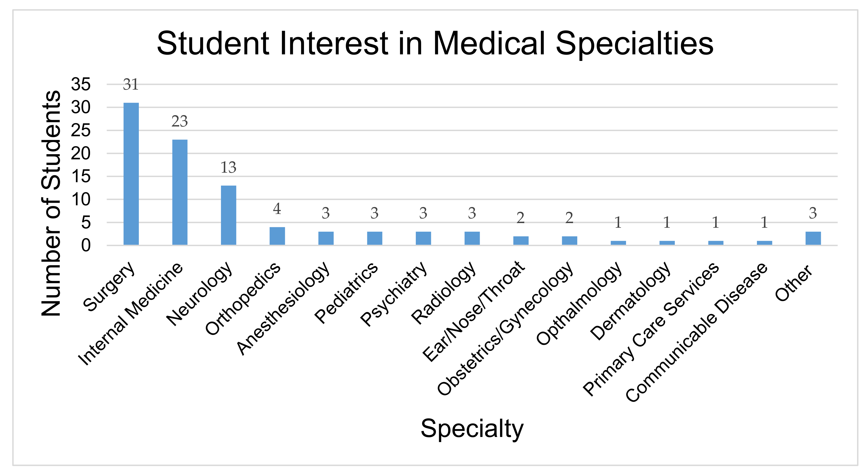Screen dimensions: 868x475
Task: Select the data label 31 above Surgery
Action: point(131,84)
